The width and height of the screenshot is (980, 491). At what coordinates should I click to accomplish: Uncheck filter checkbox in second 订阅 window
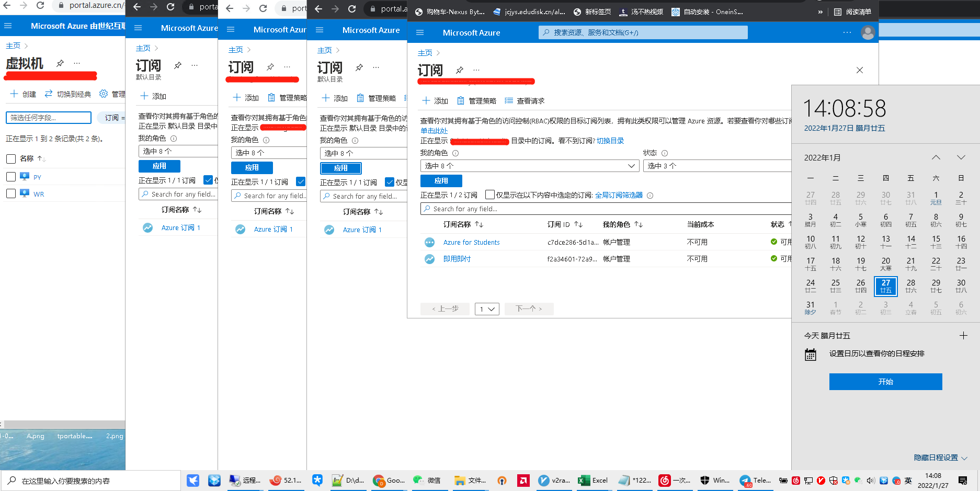coord(208,180)
